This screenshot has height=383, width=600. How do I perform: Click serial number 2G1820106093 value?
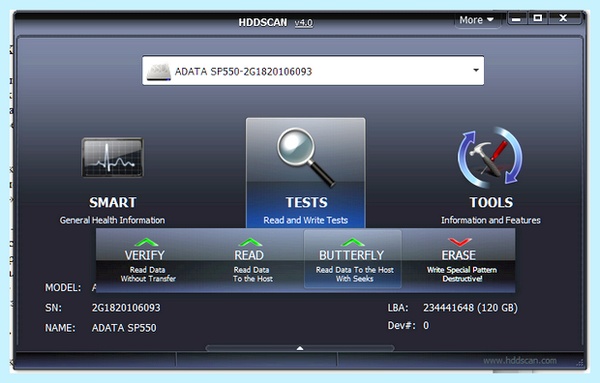[x=126, y=308]
